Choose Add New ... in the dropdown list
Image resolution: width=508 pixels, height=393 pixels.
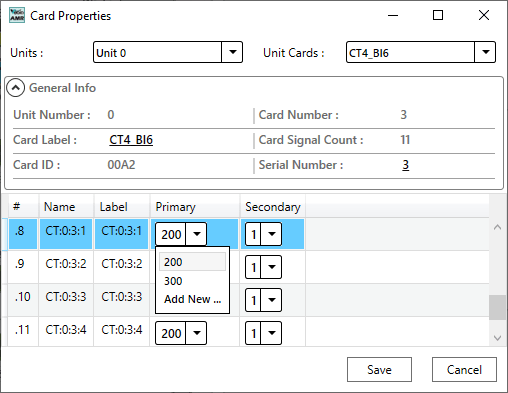tap(193, 299)
